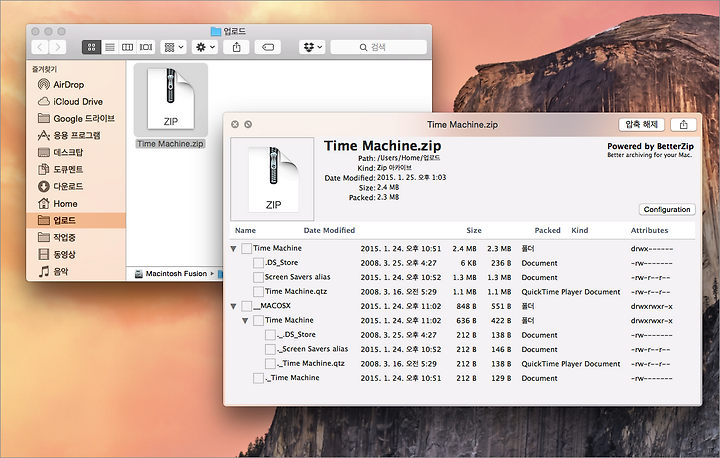Check the Screen Savers alias checkbox
The height and width of the screenshot is (458, 720).
258,277
